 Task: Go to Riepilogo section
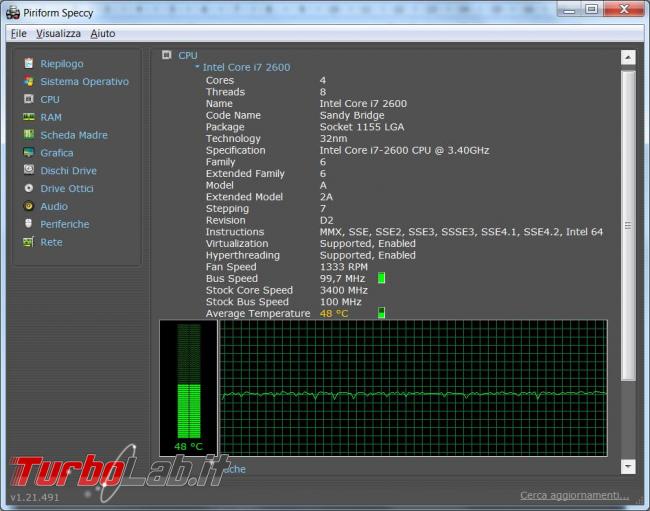coord(62,64)
